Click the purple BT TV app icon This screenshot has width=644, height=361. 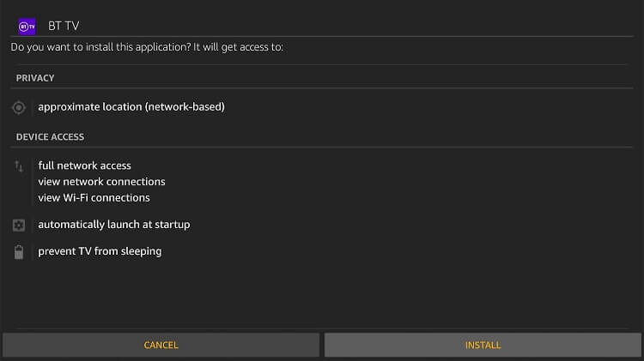[x=27, y=27]
